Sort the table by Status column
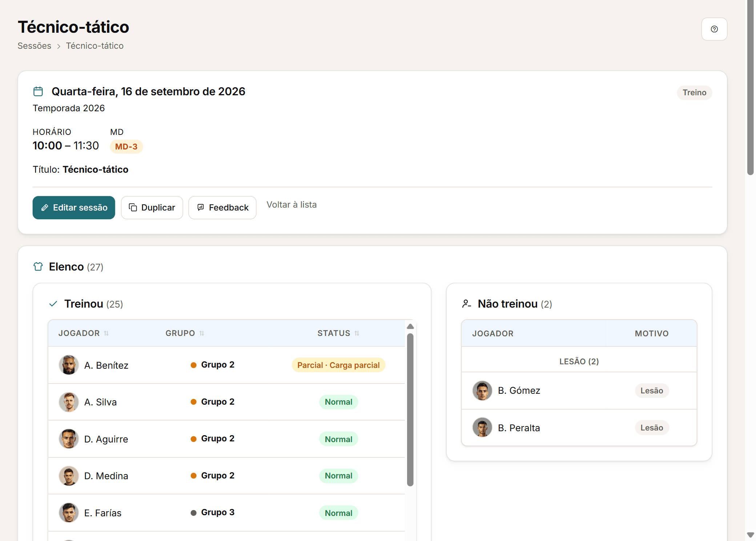This screenshot has height=541, width=756. 338,333
